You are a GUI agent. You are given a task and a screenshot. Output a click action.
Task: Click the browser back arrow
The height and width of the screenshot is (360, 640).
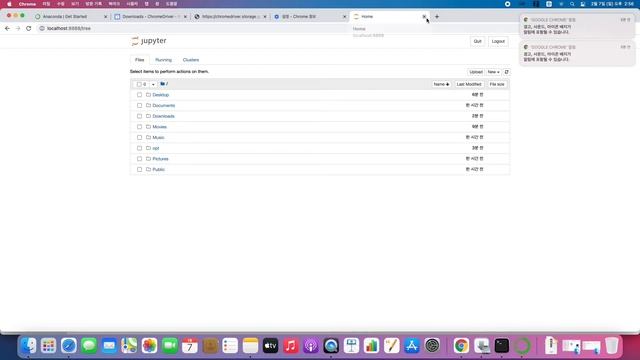[7, 28]
